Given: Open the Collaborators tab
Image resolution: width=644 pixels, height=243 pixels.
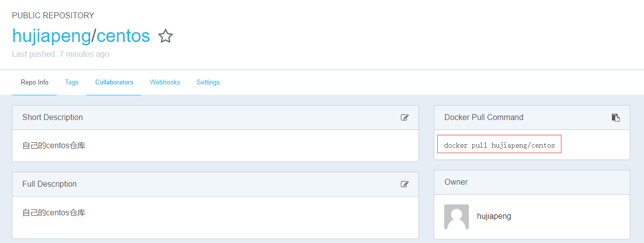Looking at the screenshot, I should [x=114, y=82].
